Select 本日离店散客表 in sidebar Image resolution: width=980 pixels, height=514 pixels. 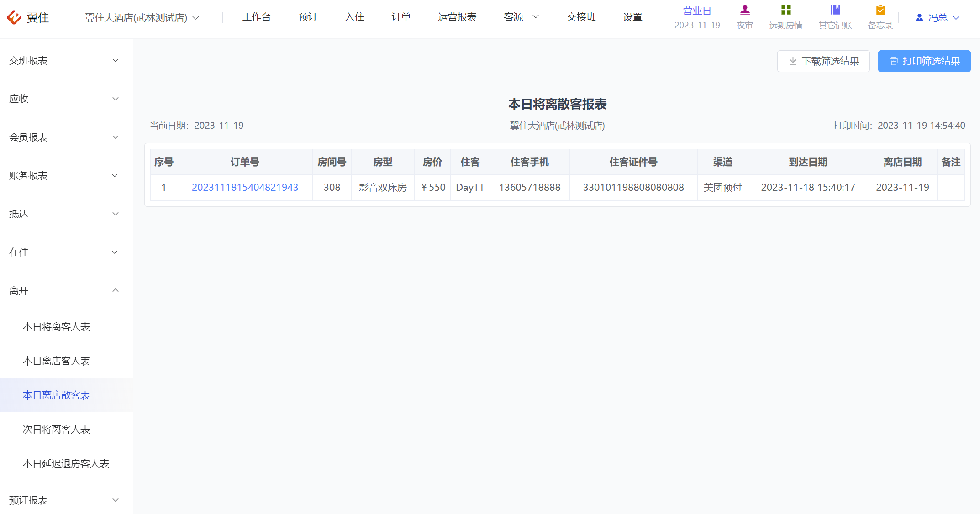point(67,395)
